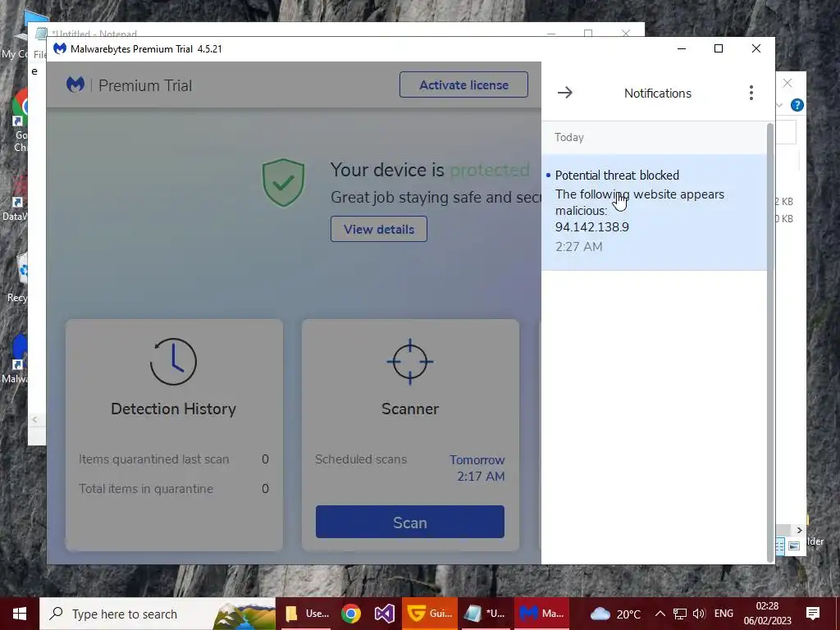The width and height of the screenshot is (840, 630).
Task: Click the Notifications panel vertical scrollbar
Action: click(x=770, y=343)
